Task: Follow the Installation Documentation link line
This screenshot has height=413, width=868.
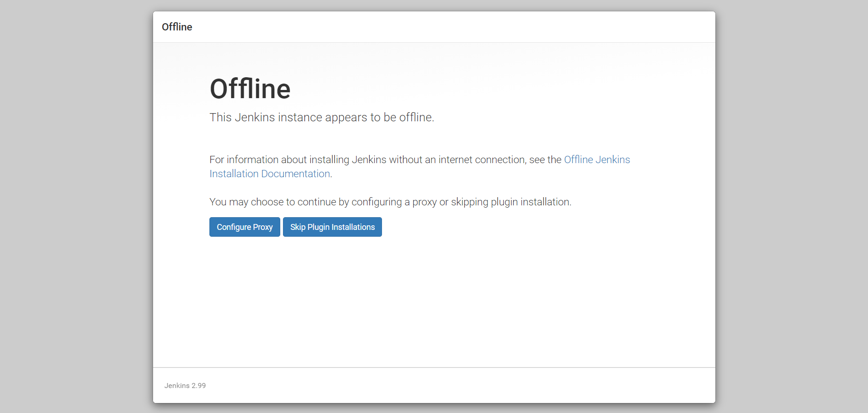Action: (269, 174)
